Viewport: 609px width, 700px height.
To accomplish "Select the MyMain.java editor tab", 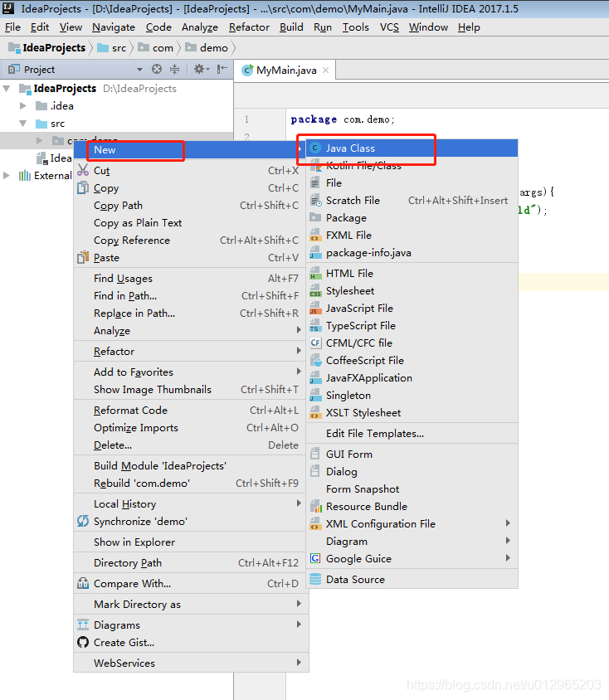I will click(285, 70).
